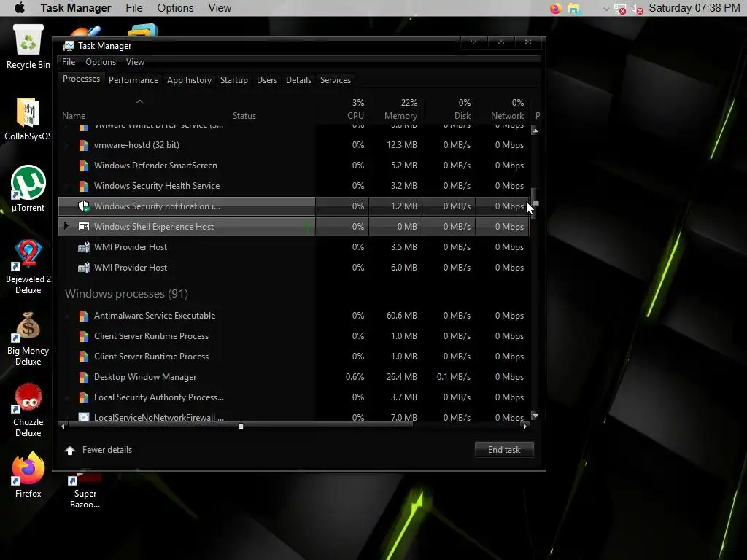Select the Local Security Authority Process row

294,397
